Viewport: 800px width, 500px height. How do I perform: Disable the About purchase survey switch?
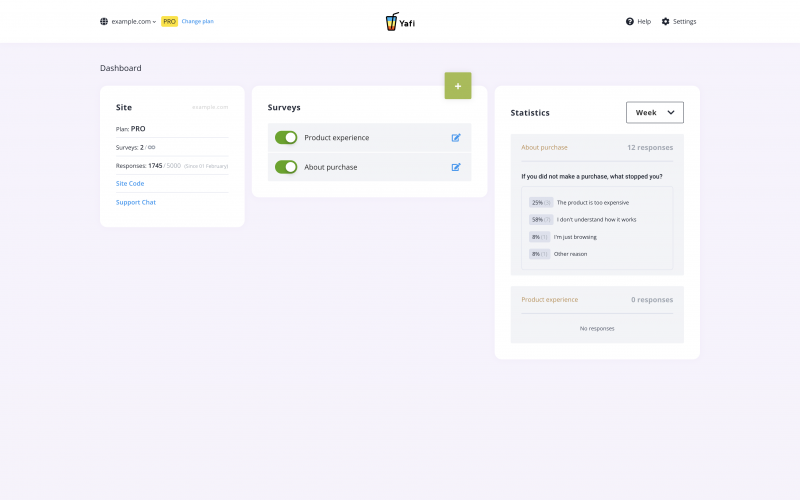coord(286,167)
